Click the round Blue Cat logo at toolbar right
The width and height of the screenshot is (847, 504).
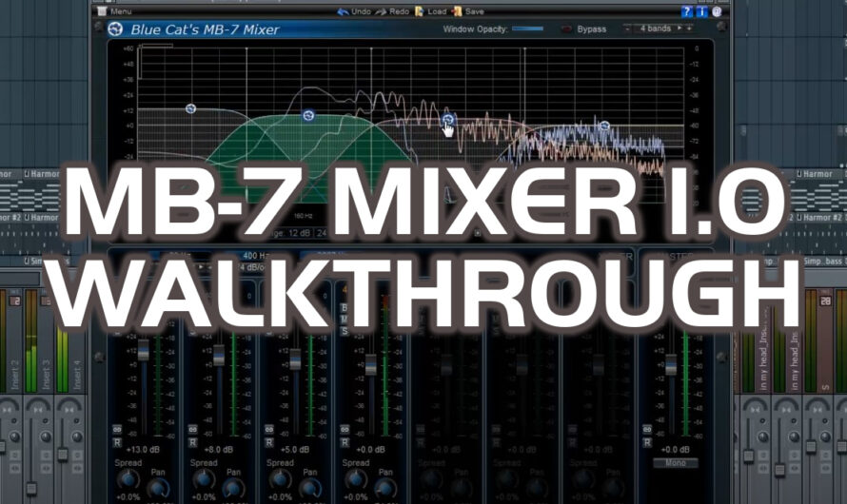(x=717, y=11)
